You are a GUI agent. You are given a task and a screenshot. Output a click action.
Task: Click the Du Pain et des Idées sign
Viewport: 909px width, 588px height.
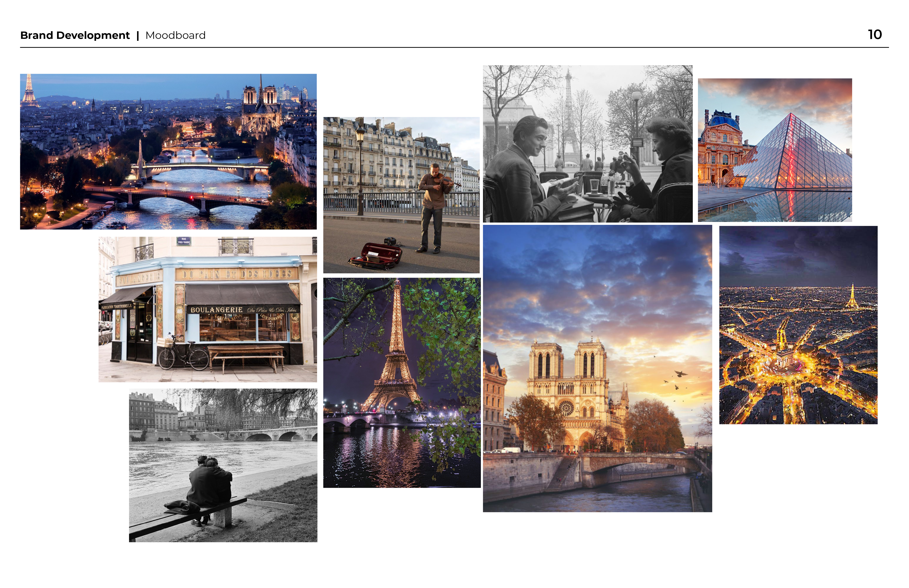237,274
